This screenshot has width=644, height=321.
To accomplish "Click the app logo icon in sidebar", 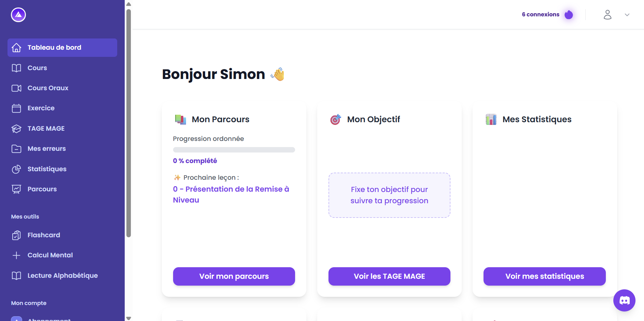I will coord(18,15).
